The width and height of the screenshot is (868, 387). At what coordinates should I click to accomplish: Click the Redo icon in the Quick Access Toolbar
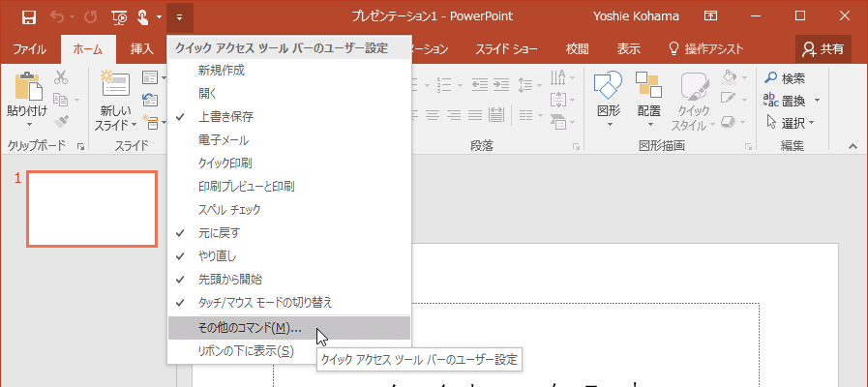click(90, 17)
